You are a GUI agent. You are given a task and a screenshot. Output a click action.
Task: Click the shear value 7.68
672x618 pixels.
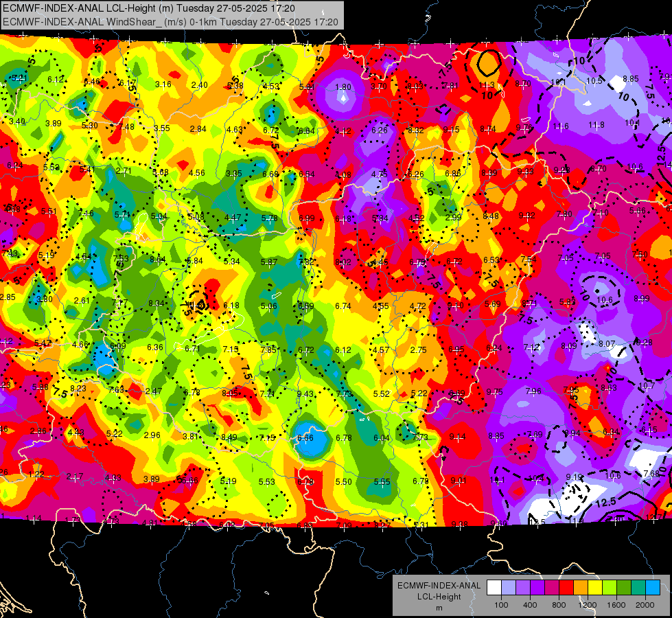[x=651, y=474]
